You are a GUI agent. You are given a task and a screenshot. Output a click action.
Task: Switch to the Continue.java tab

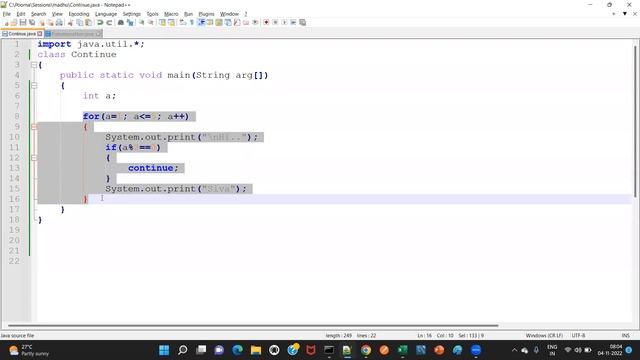point(21,34)
